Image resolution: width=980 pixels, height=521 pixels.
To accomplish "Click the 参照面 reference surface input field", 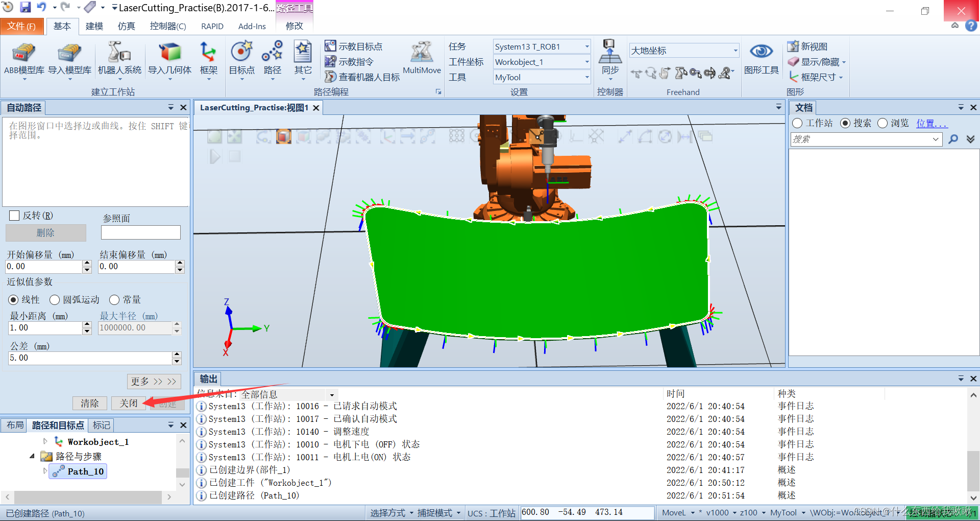I will pos(141,232).
